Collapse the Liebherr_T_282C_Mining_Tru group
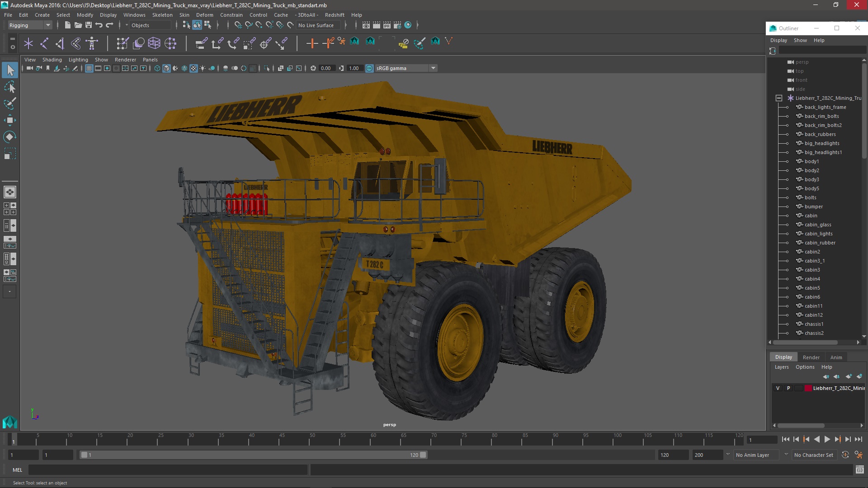This screenshot has width=868, height=488. [x=778, y=98]
